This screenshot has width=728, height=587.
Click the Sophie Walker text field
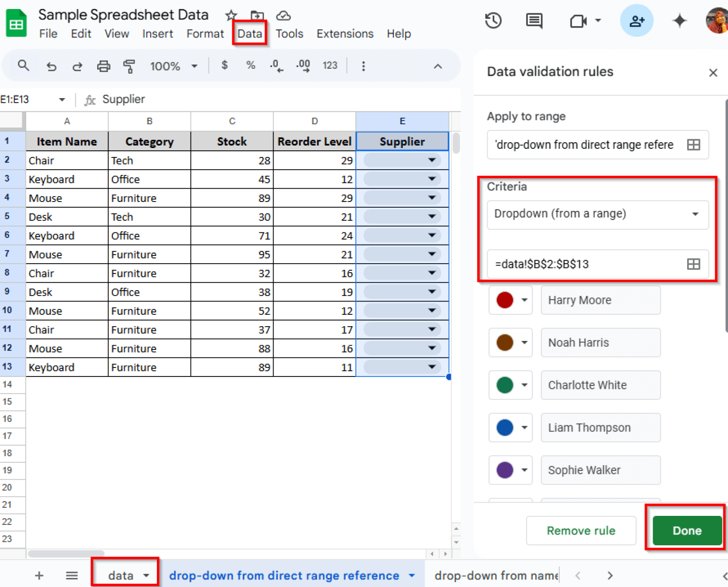coord(600,470)
